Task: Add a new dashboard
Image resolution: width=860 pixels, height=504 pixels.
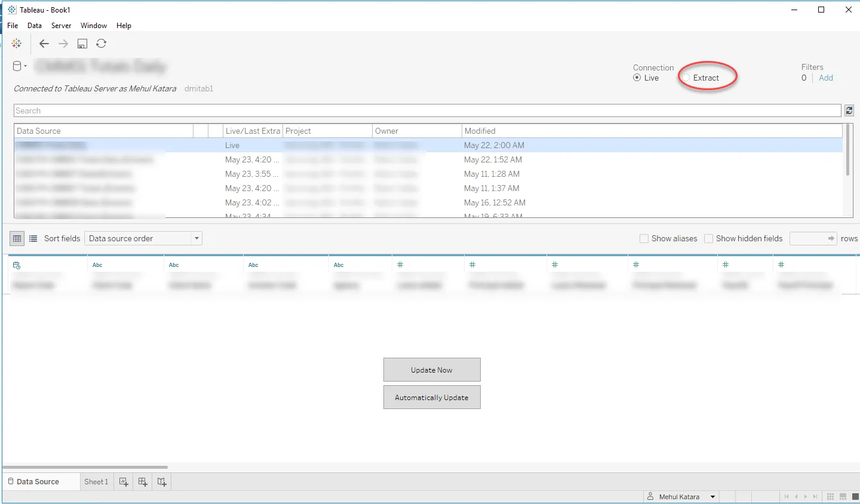Action: [143, 482]
